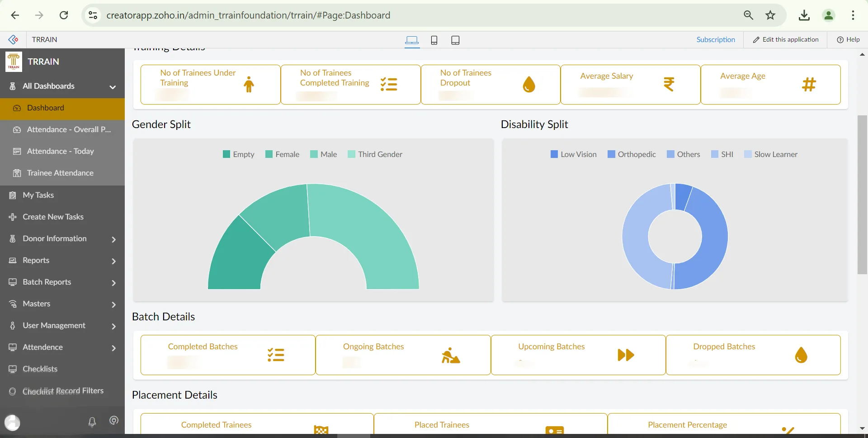The image size is (868, 438).
Task: Open browser three-dot menu
Action: tap(853, 15)
